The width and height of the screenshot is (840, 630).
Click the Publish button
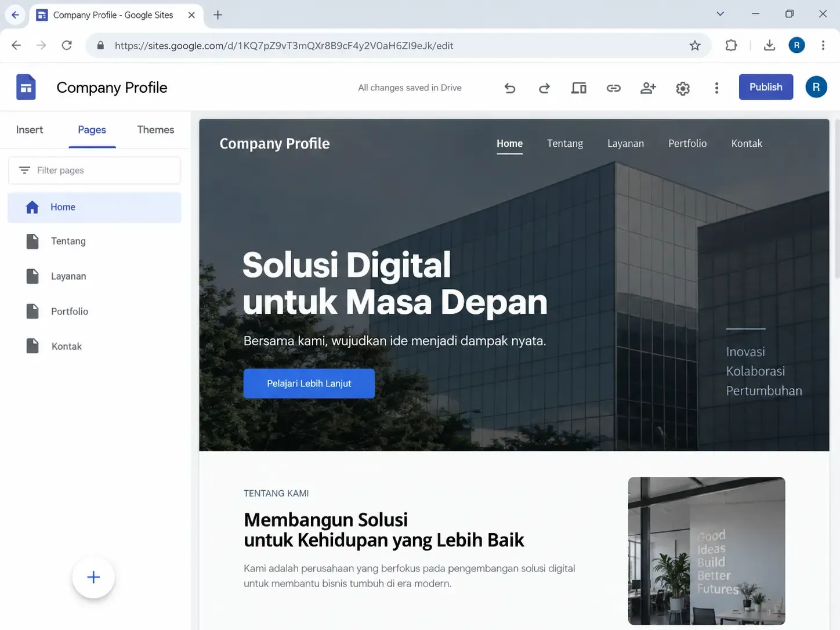point(766,87)
